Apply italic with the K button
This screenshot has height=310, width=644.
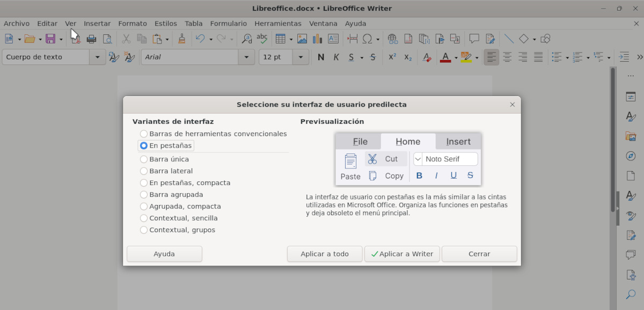tap(336, 57)
